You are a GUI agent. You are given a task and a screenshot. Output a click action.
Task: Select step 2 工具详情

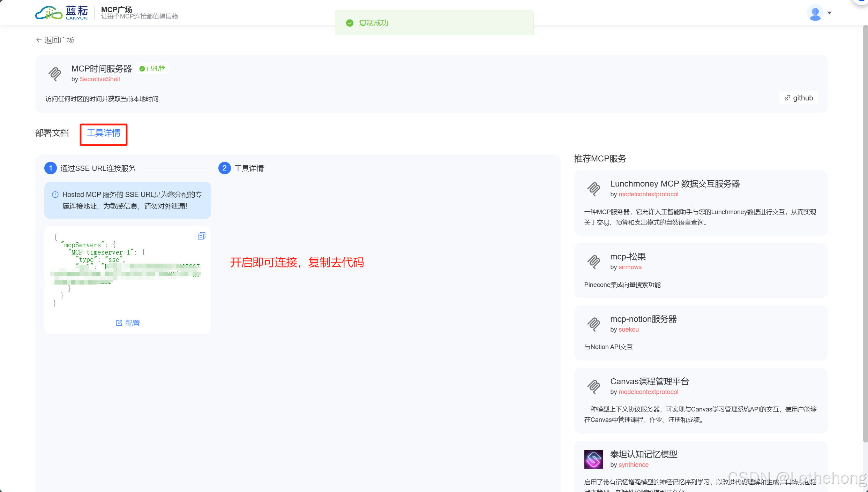pos(241,168)
